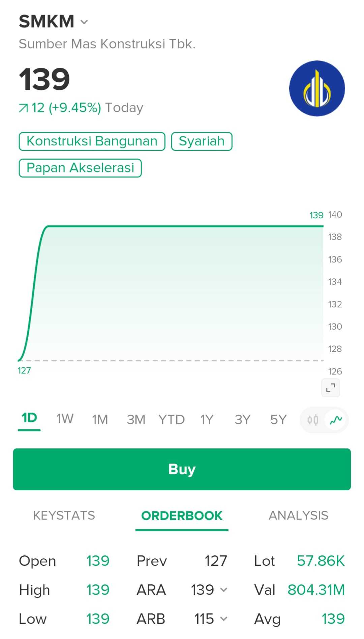Tap the 139 price label on chart
The image size is (364, 639).
click(x=316, y=215)
